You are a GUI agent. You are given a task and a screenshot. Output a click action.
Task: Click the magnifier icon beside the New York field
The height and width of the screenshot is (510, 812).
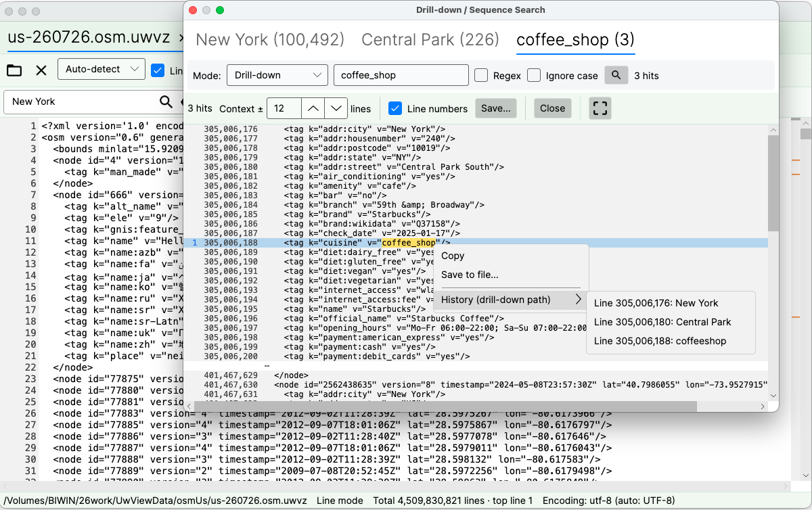pos(166,101)
